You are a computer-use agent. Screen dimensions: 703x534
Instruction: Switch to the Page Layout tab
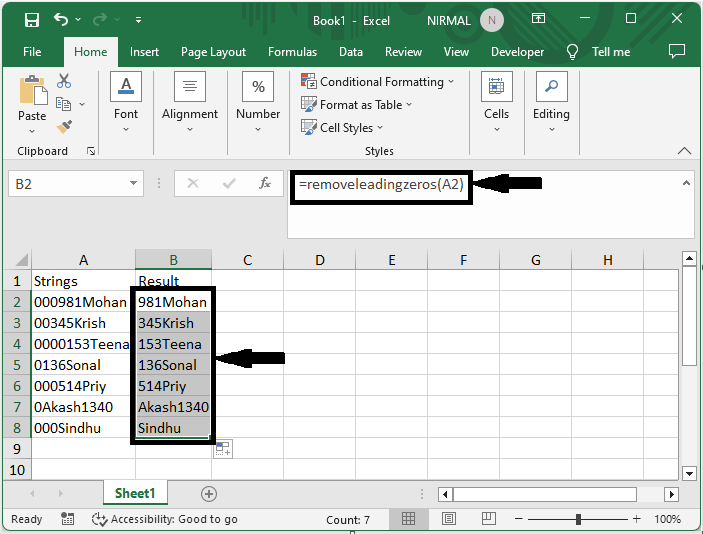[x=213, y=52]
